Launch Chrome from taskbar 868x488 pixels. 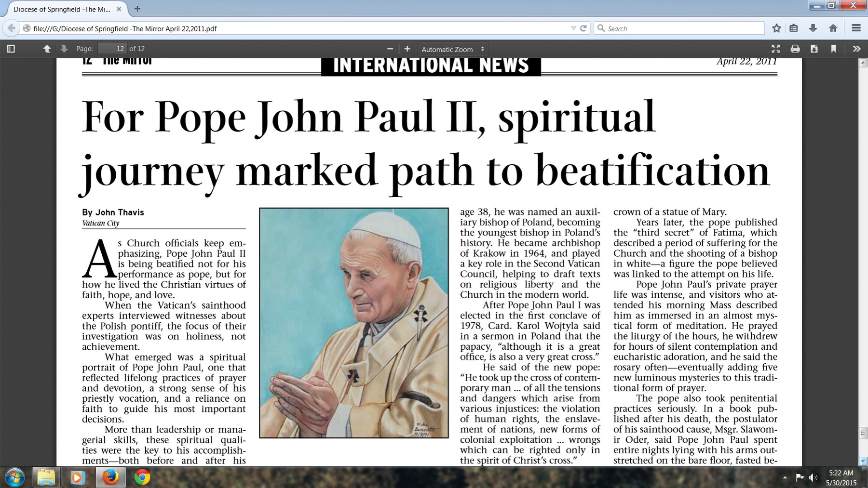(x=142, y=477)
